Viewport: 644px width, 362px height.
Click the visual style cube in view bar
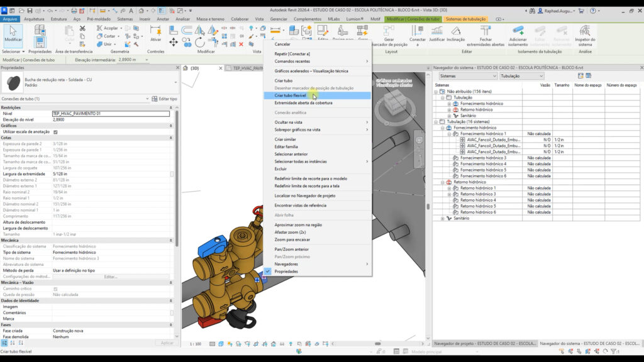point(221,344)
